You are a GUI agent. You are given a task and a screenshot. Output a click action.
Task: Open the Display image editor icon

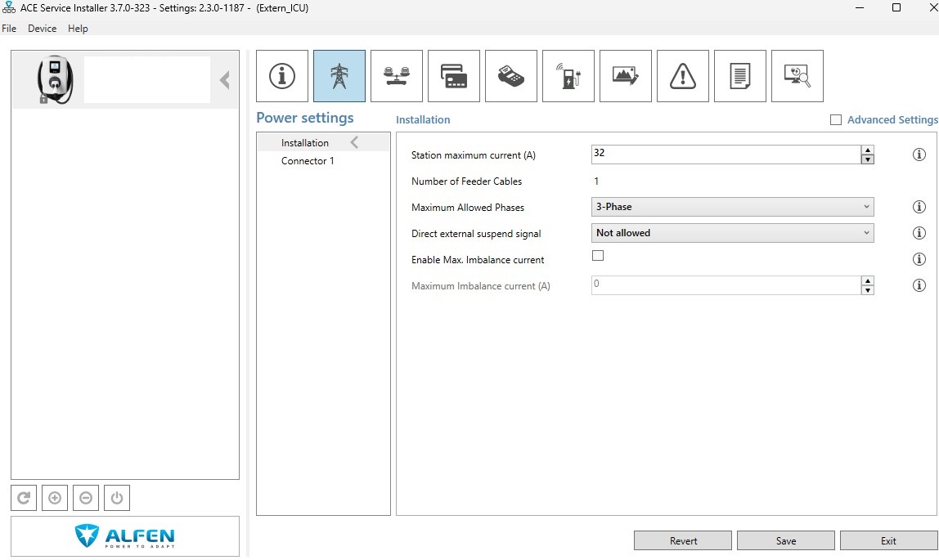click(625, 76)
